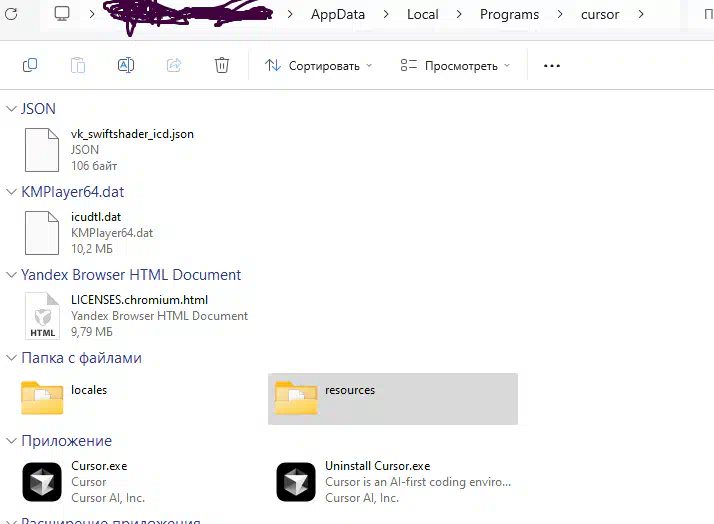The image size is (714, 524).
Task: Click the vk_swiftshader_icd.json file name
Action: click(133, 134)
